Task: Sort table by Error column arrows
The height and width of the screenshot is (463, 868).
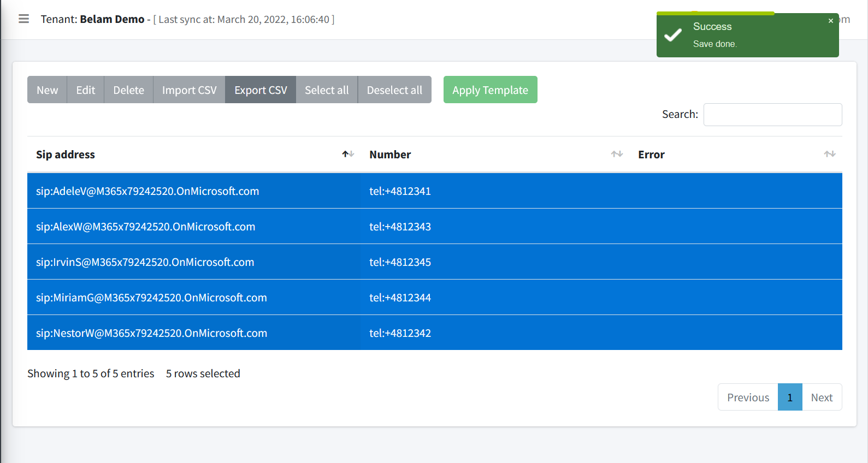Action: pyautogui.click(x=829, y=155)
